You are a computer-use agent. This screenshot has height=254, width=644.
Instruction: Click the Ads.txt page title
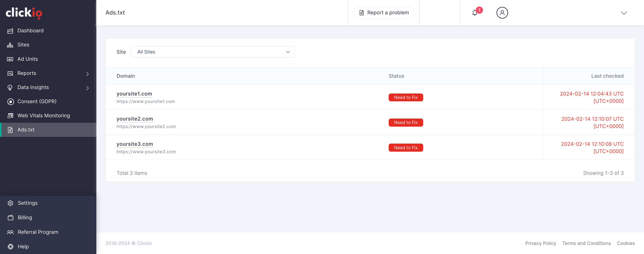115,13
